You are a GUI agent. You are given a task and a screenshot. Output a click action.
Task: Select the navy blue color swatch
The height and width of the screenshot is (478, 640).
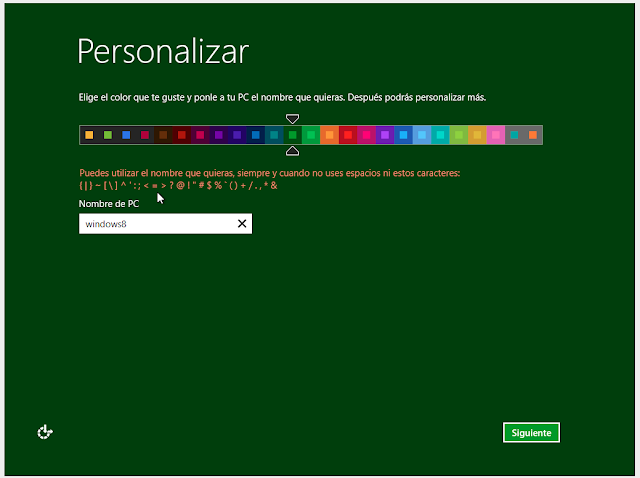(256, 135)
